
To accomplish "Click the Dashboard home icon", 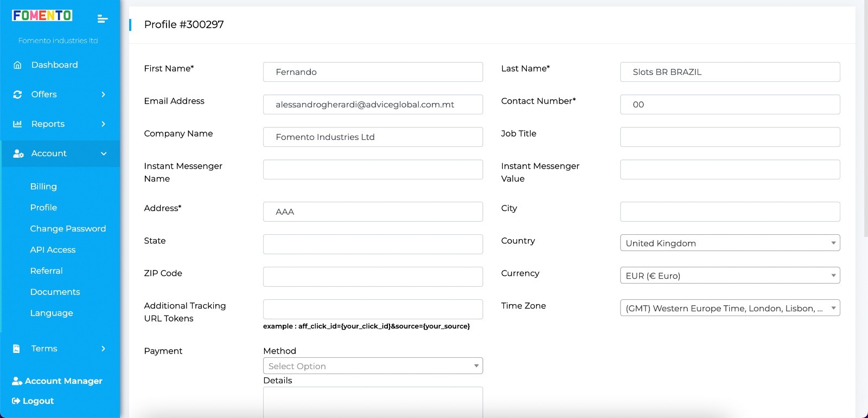I will point(17,65).
